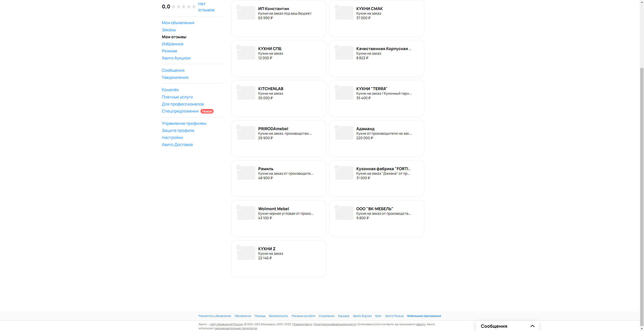Click the round avatar on Адаманд card

coord(337,127)
